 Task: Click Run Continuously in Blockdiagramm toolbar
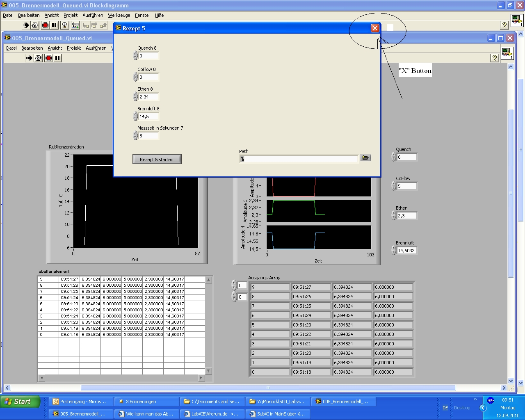tap(35, 25)
